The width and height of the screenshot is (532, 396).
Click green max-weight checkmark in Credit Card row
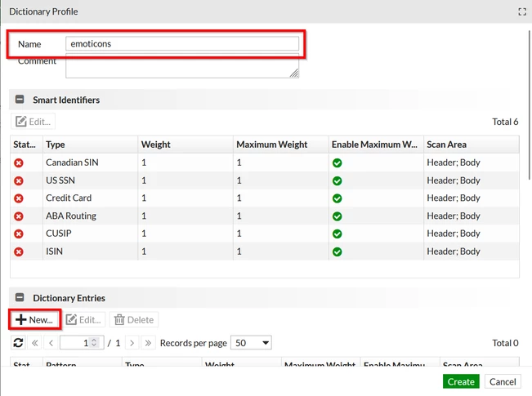coord(337,198)
